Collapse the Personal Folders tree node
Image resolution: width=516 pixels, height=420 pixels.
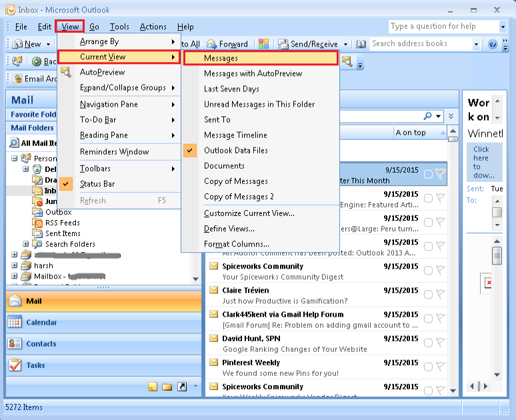(14, 158)
